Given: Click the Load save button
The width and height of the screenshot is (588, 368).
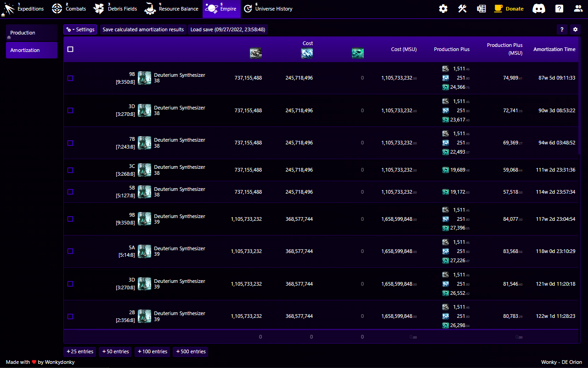Looking at the screenshot, I should coord(227,29).
